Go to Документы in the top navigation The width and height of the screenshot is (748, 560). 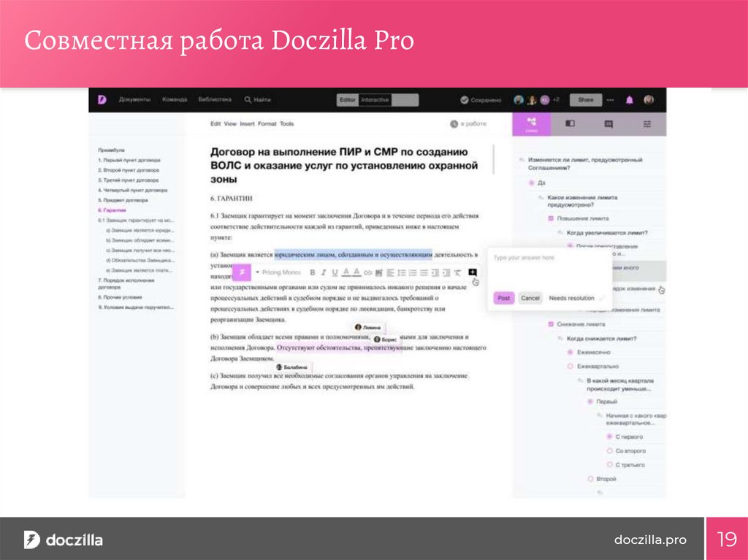coord(134,99)
